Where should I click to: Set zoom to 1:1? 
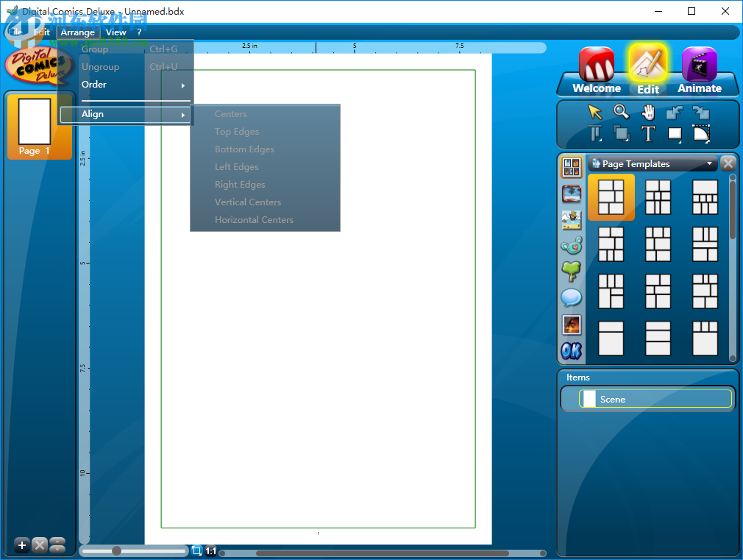tap(211, 551)
